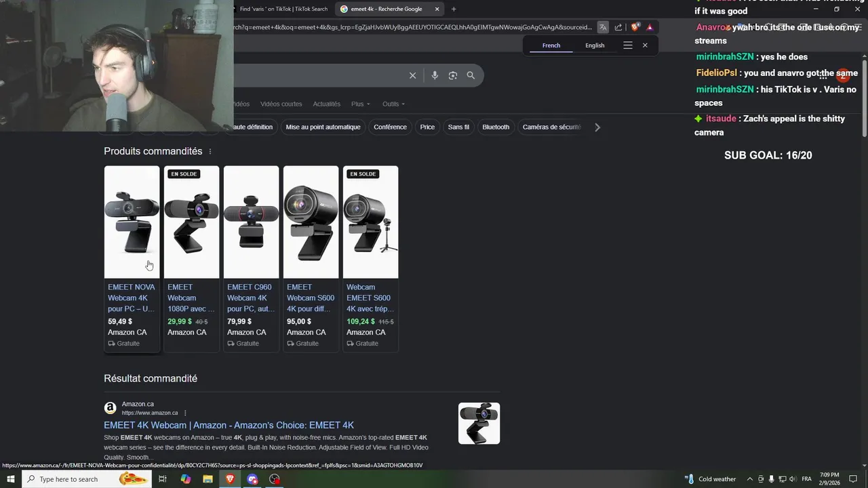This screenshot has height=488, width=868.
Task: Expand the Outils dropdown
Action: coord(393,104)
